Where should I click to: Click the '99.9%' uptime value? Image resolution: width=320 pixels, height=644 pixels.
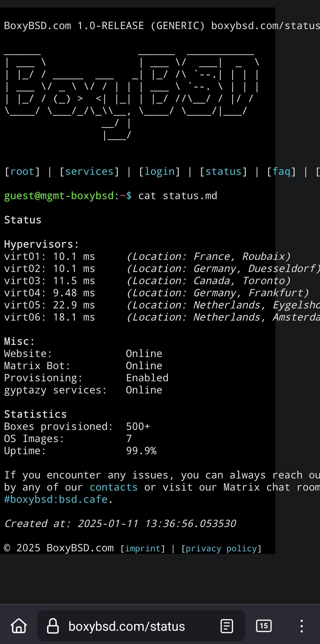tap(141, 451)
